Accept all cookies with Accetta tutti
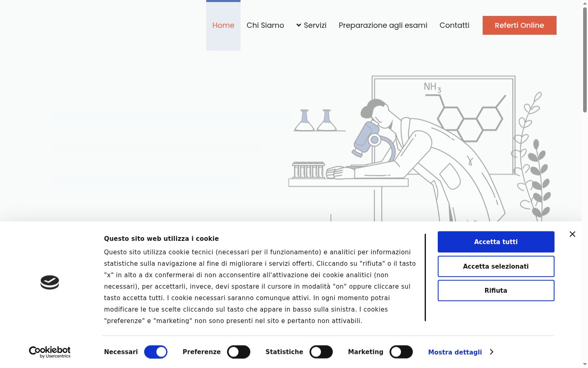The height and width of the screenshot is (368, 588). (x=496, y=242)
